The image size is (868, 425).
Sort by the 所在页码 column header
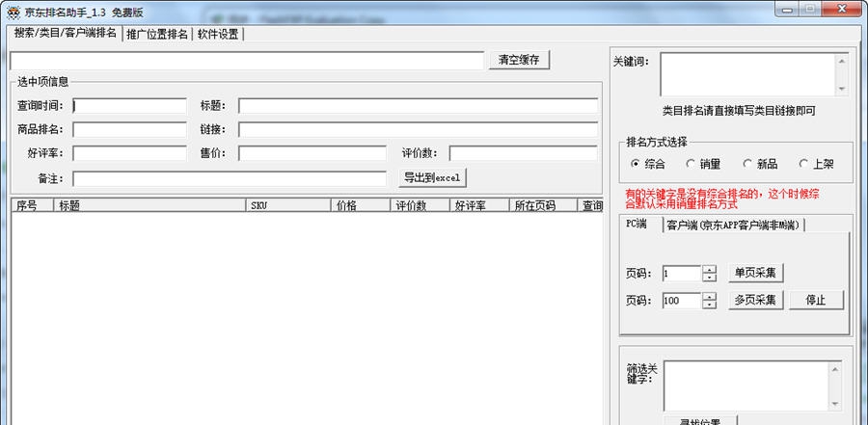(543, 205)
